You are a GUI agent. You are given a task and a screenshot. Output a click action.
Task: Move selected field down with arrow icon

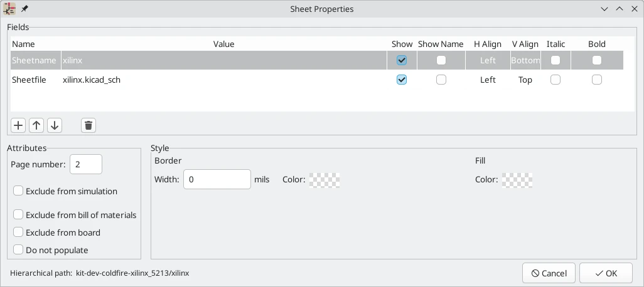click(x=55, y=125)
